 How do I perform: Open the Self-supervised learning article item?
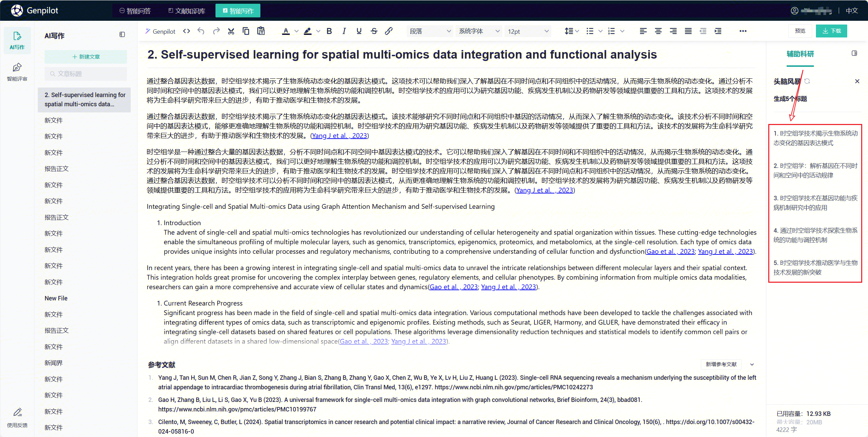[84, 100]
